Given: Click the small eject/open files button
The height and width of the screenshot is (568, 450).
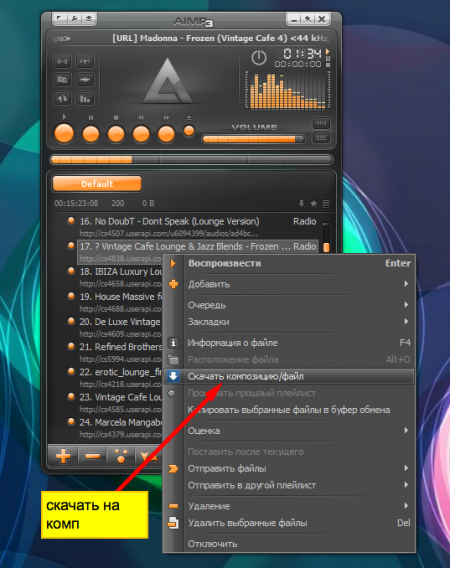Looking at the screenshot, I should pyautogui.click(x=189, y=131).
